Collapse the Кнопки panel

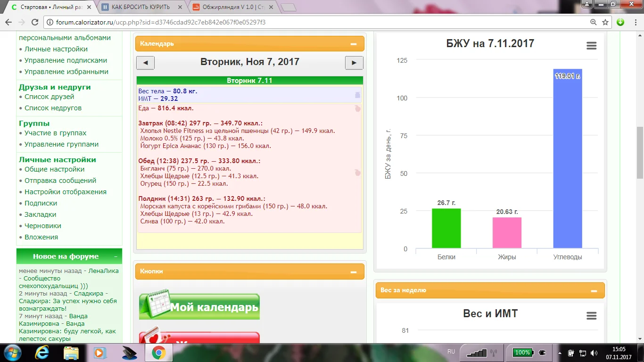tap(354, 271)
